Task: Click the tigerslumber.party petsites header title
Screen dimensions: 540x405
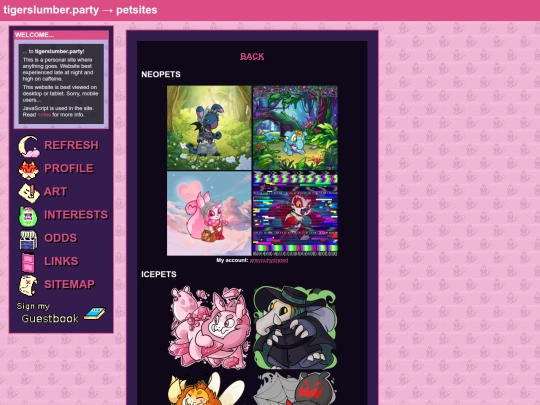Action: tap(80, 10)
